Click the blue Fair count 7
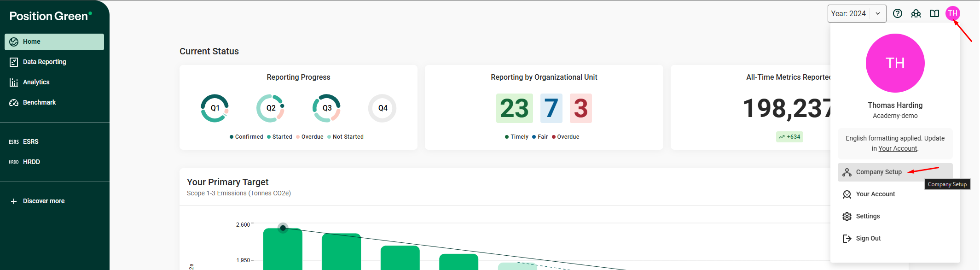980x270 pixels. (x=551, y=108)
